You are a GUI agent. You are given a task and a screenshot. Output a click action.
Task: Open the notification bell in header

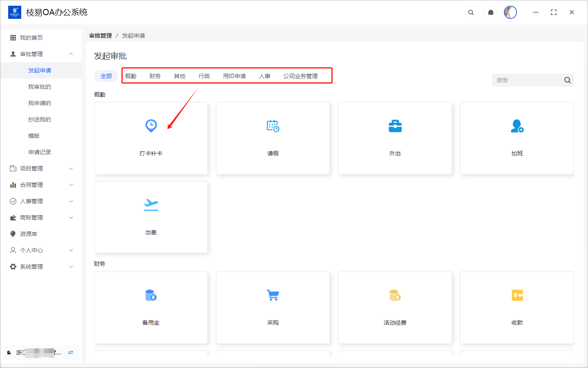pyautogui.click(x=491, y=12)
